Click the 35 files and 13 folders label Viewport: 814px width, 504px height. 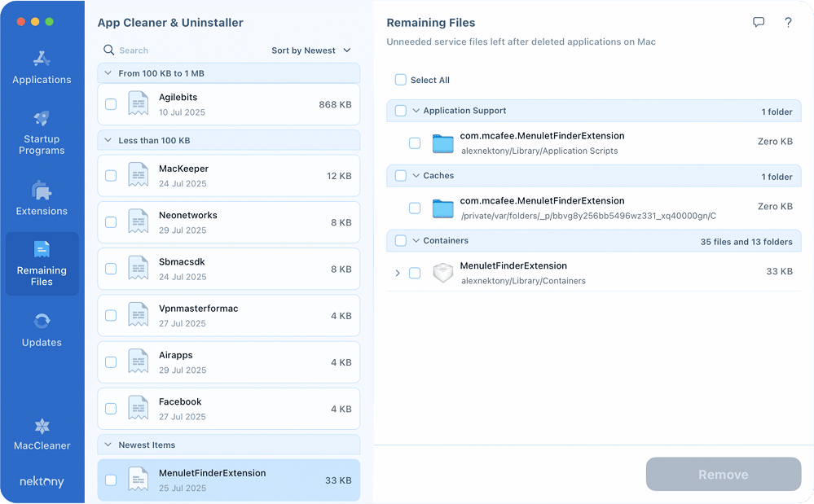746,242
